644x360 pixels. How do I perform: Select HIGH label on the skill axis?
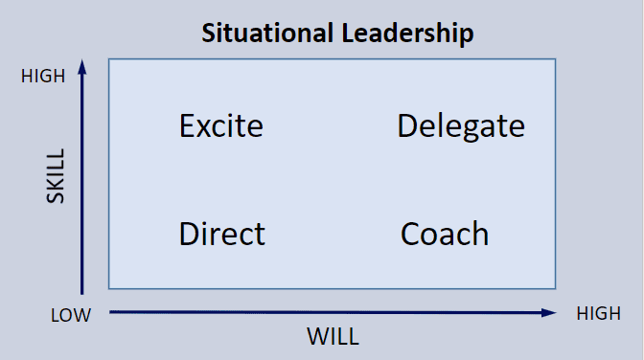pos(43,77)
